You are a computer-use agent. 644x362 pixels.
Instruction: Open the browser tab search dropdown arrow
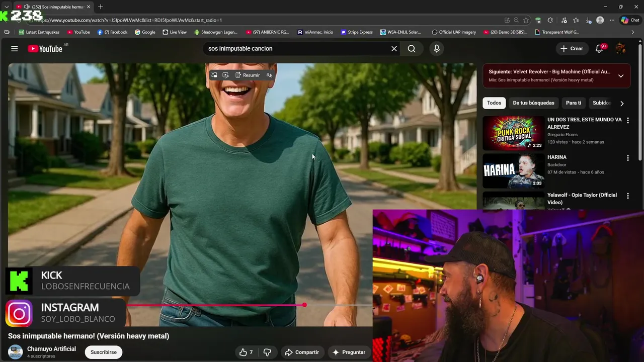coord(7,7)
